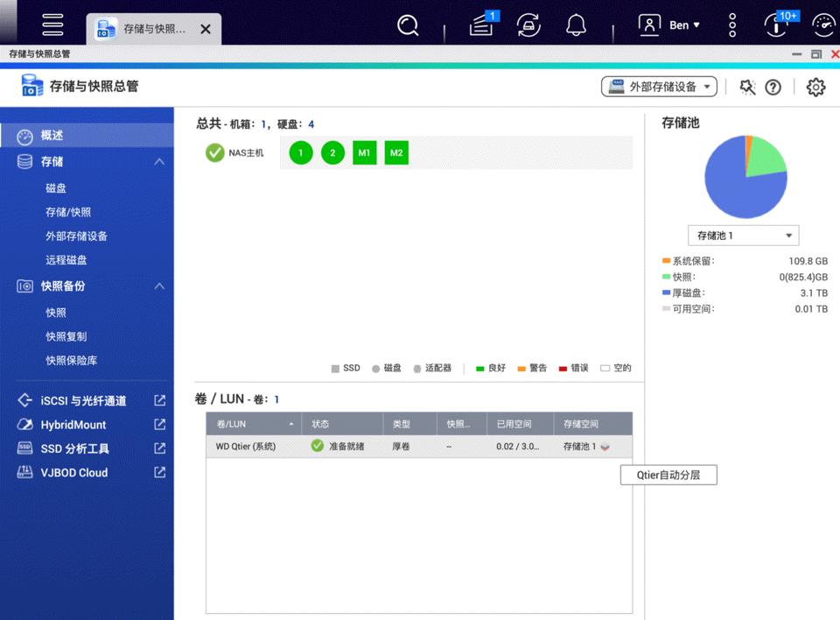Switch to the 磁盘 sidebar page
The width and height of the screenshot is (840, 620).
(56, 187)
